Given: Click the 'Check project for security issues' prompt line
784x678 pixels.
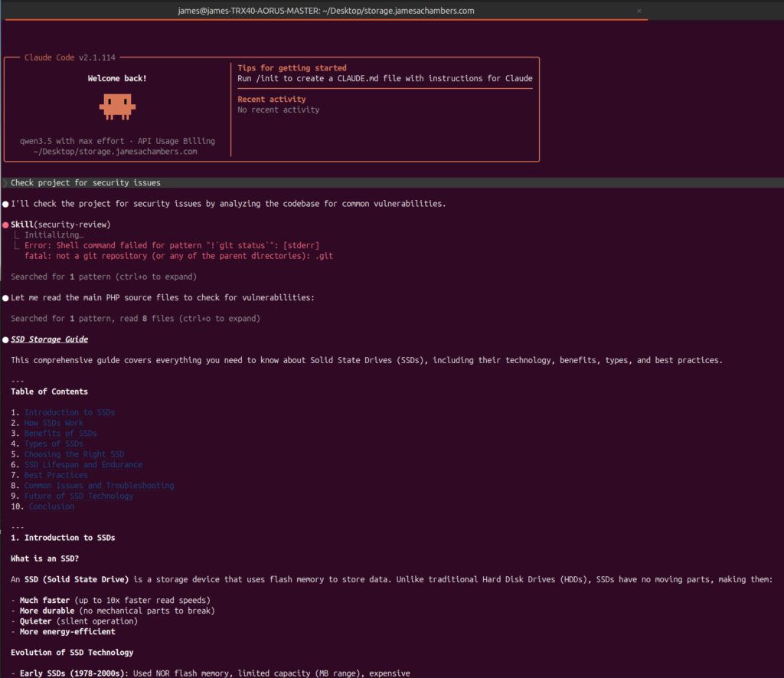Looking at the screenshot, I should pyautogui.click(x=85, y=183).
